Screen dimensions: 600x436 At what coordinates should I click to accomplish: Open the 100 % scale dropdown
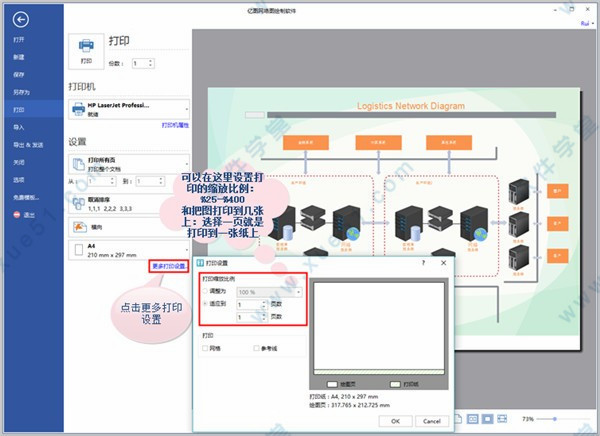(x=269, y=292)
